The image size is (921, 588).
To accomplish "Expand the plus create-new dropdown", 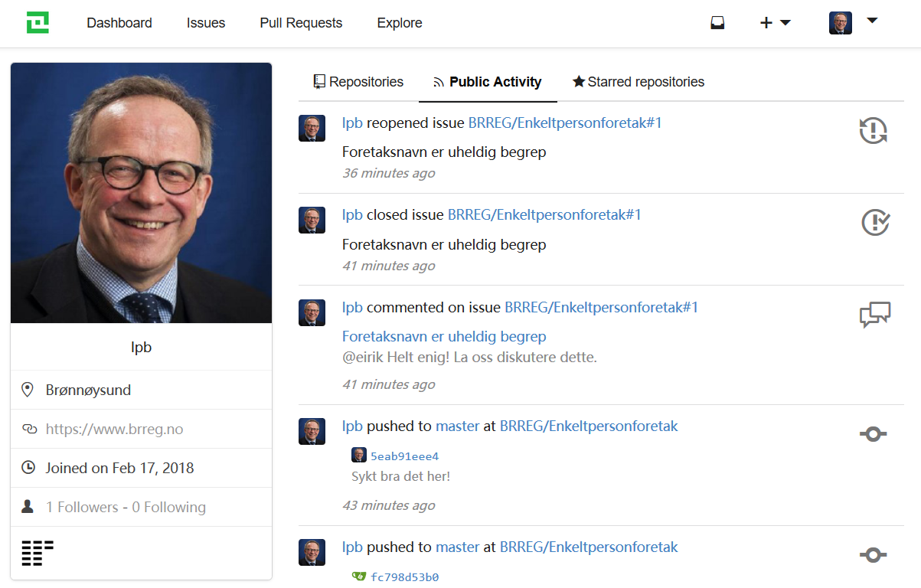I will [x=775, y=23].
